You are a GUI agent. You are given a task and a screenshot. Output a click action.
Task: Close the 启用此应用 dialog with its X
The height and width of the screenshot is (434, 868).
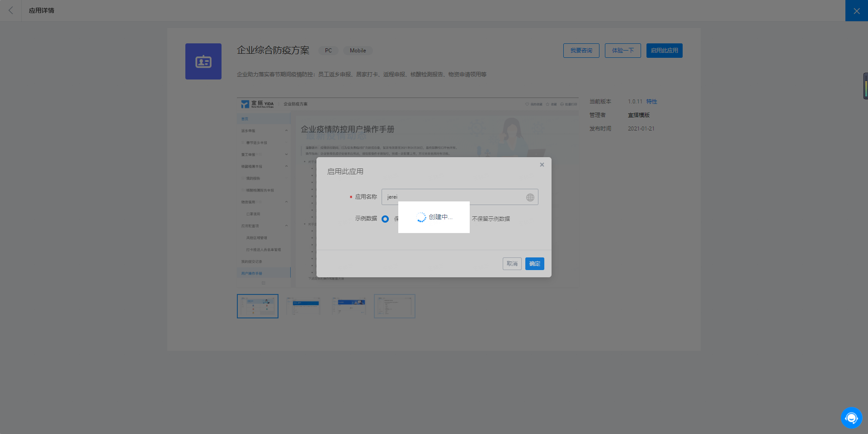(x=542, y=165)
